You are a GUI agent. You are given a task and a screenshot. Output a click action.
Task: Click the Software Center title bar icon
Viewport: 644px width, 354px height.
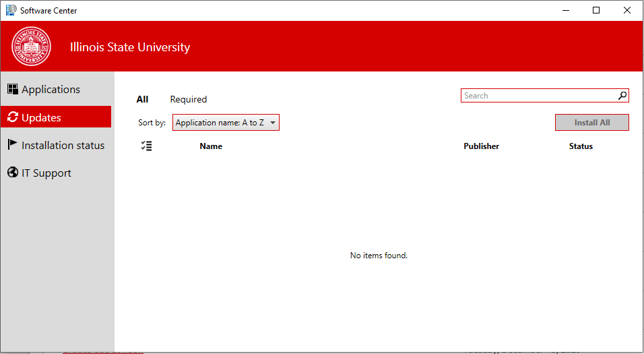(x=11, y=10)
